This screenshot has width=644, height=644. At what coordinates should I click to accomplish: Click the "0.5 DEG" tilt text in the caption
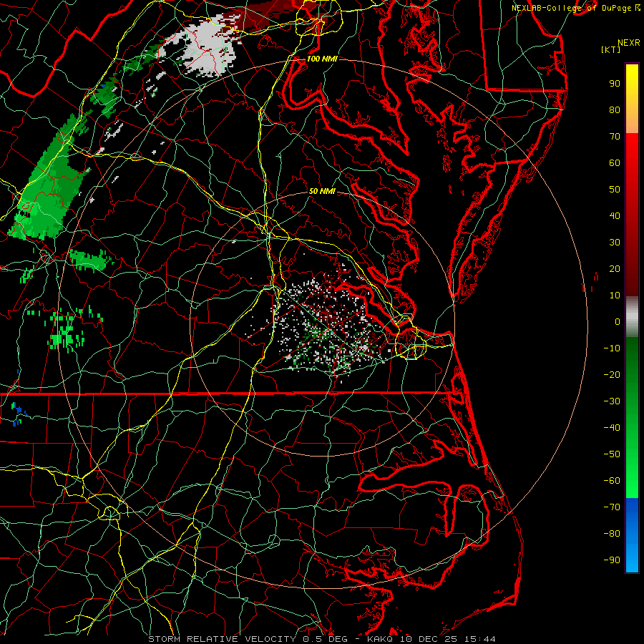tap(325, 639)
